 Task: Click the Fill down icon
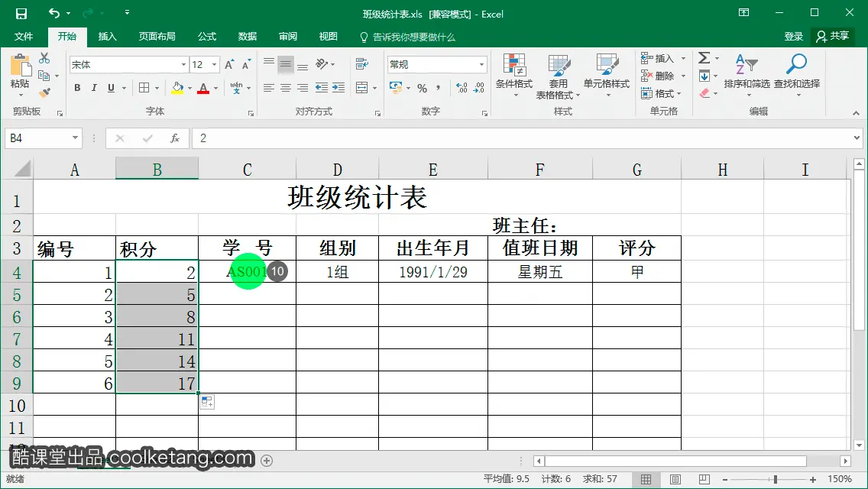click(x=704, y=76)
